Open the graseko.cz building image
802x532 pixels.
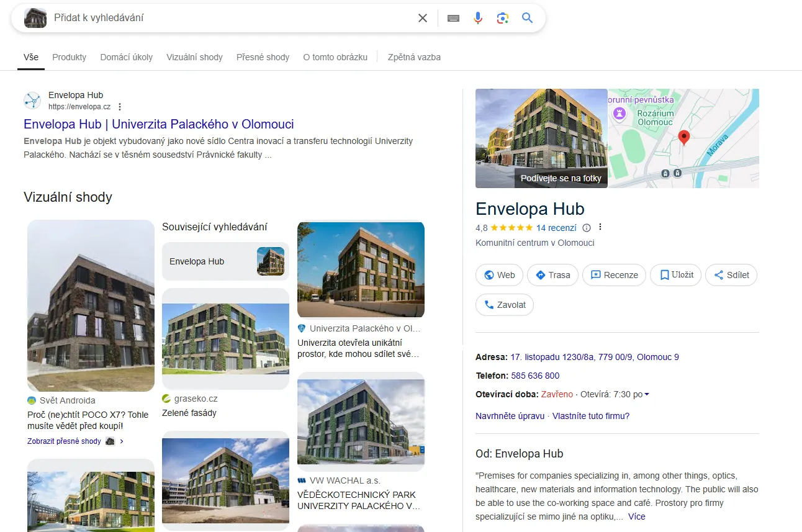tap(225, 339)
